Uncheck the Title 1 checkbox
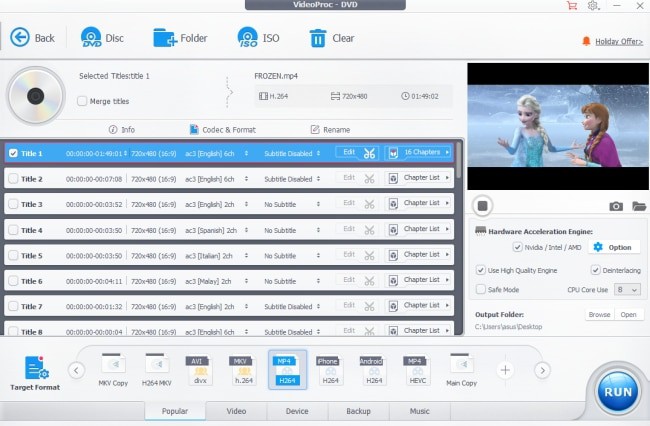 tap(13, 153)
